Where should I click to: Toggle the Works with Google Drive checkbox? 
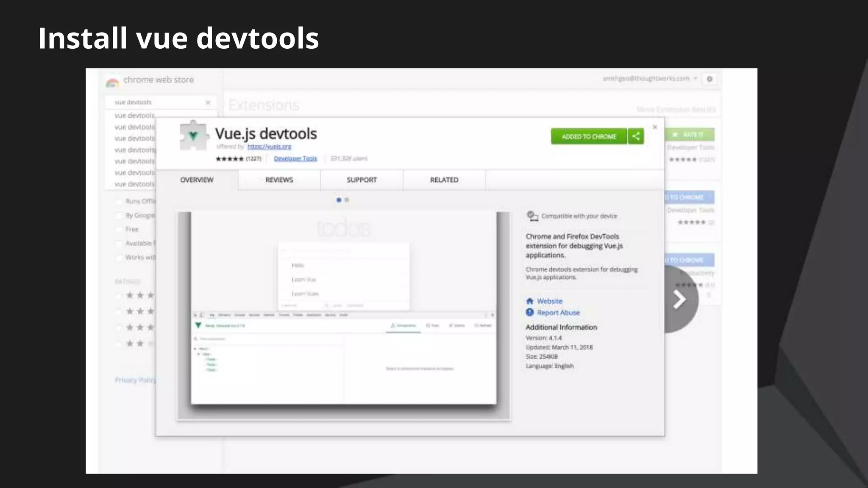(119, 258)
